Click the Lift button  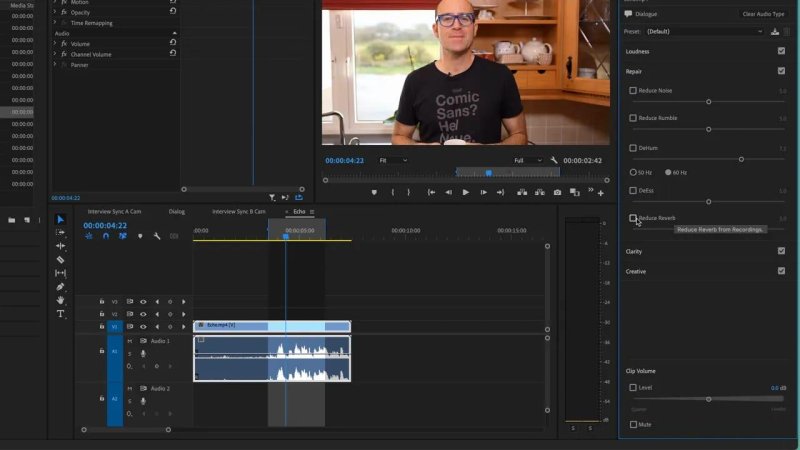click(522, 192)
